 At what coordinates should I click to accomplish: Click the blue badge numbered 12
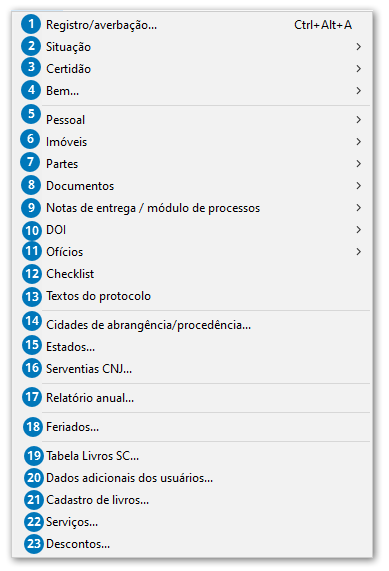coord(32,274)
